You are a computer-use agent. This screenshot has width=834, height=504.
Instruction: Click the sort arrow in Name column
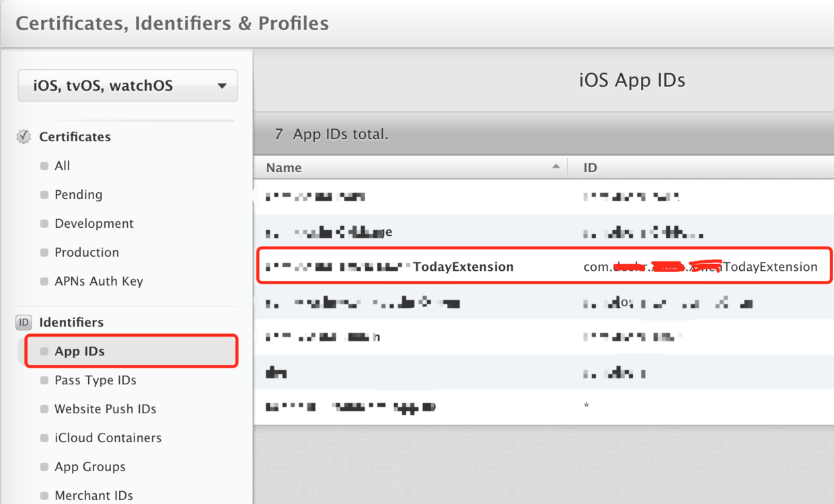point(556,167)
